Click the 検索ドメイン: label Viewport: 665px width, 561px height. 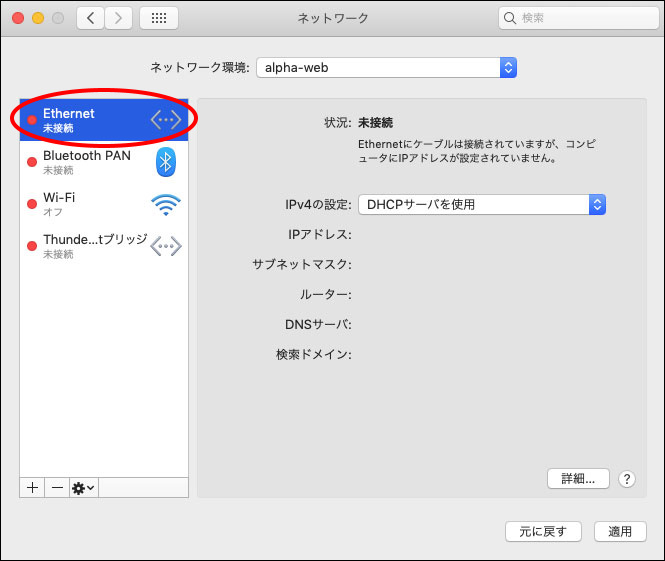[314, 354]
